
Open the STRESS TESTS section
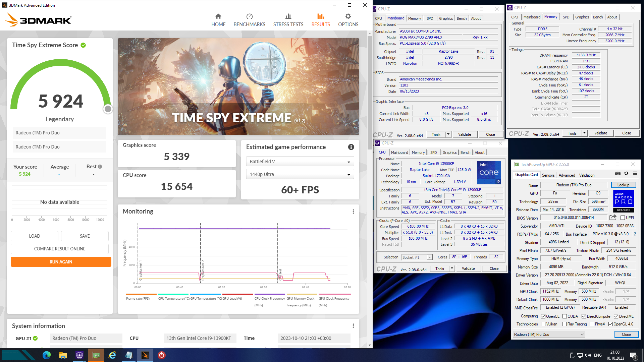point(288,20)
